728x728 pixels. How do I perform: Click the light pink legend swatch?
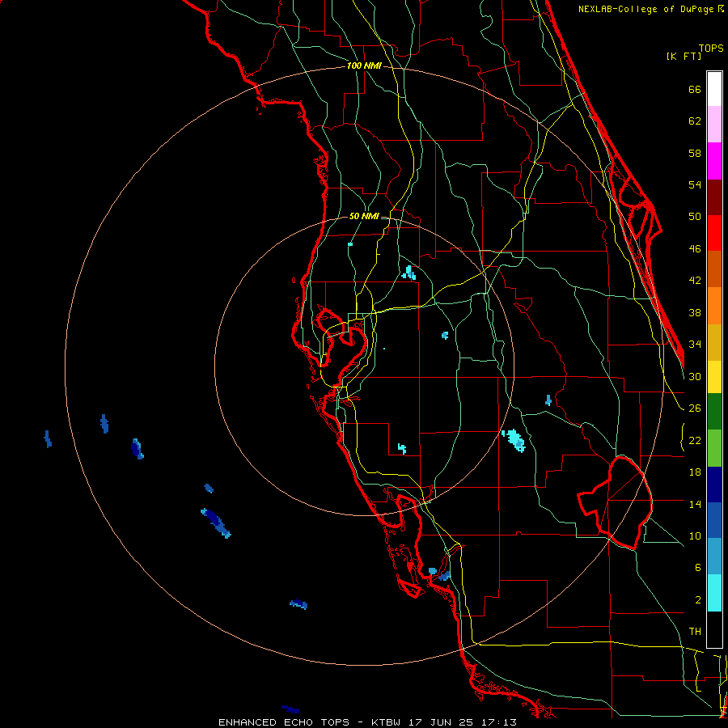(714, 124)
